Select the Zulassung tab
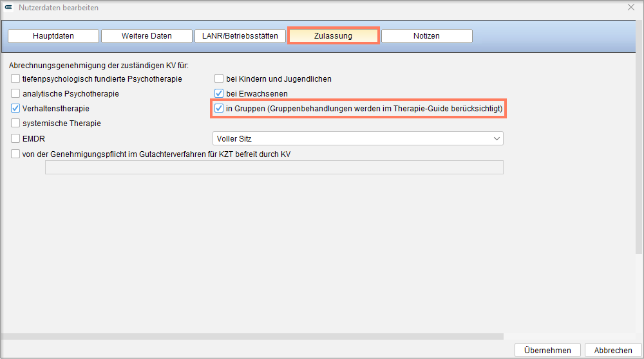The width and height of the screenshot is (644, 359). (333, 35)
